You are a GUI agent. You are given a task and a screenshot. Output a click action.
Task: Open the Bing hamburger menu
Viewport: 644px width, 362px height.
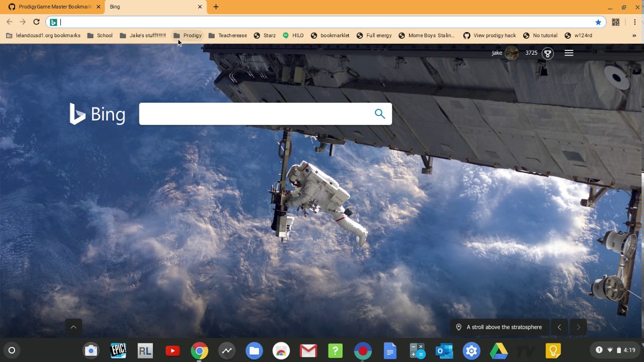click(569, 53)
